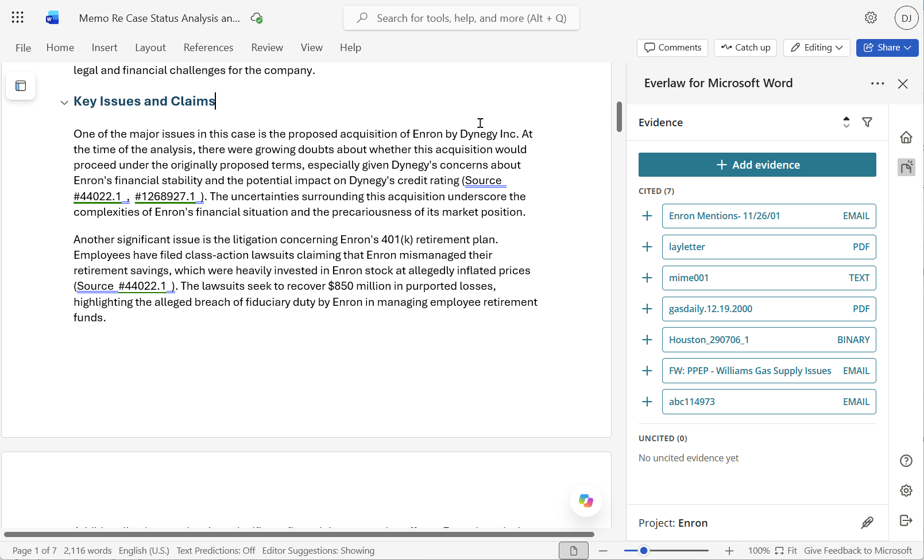This screenshot has width=924, height=560.
Task: Open the Microsoft 365 app launcher grid
Action: tap(18, 17)
